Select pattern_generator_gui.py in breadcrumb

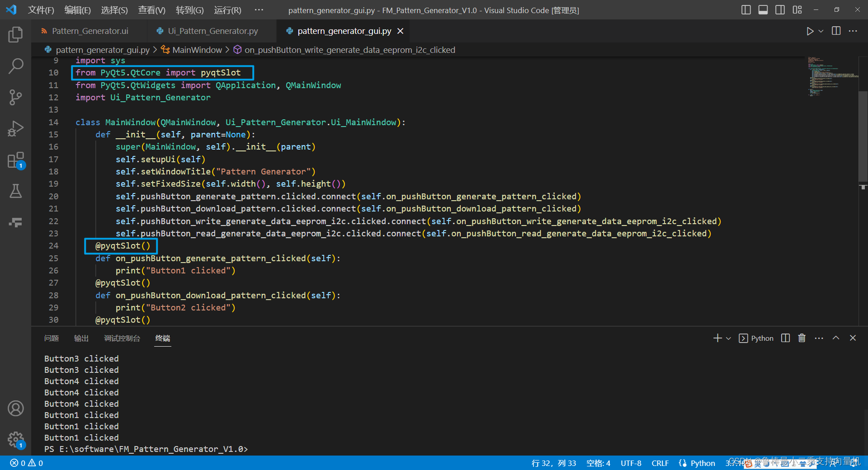[x=102, y=50]
